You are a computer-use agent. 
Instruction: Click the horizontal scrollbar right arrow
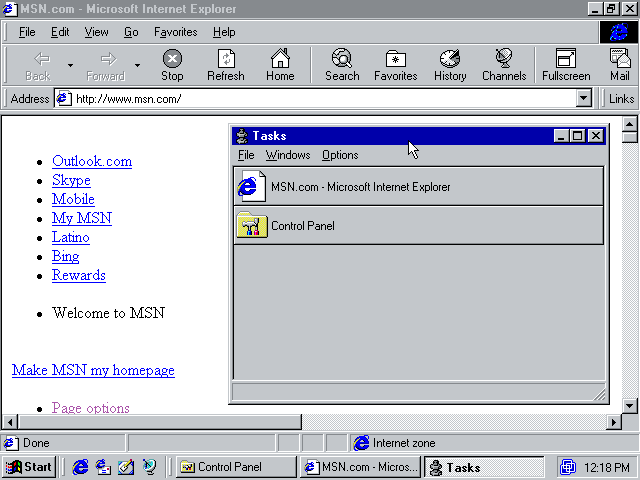(x=613, y=422)
